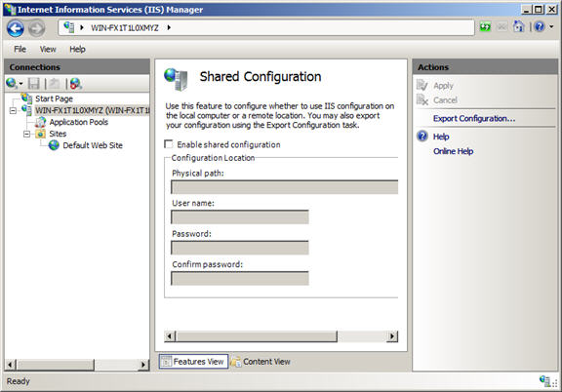Click Export Configuration... link

[474, 119]
